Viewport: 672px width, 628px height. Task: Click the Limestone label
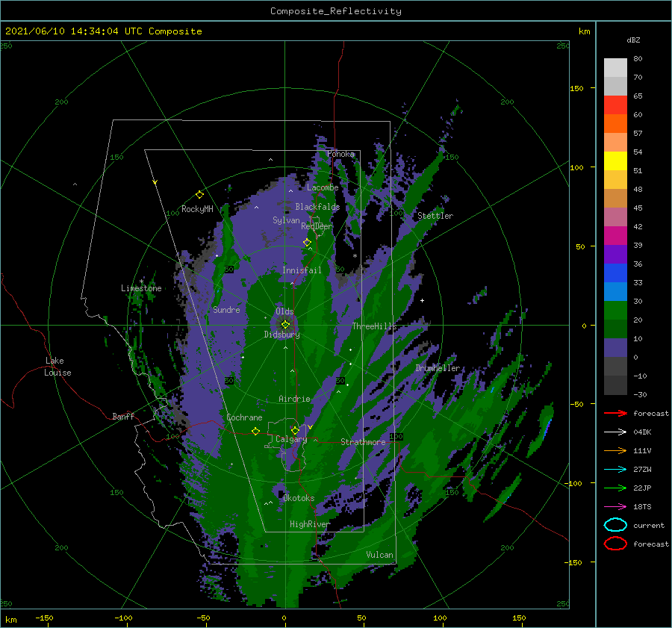point(141,288)
